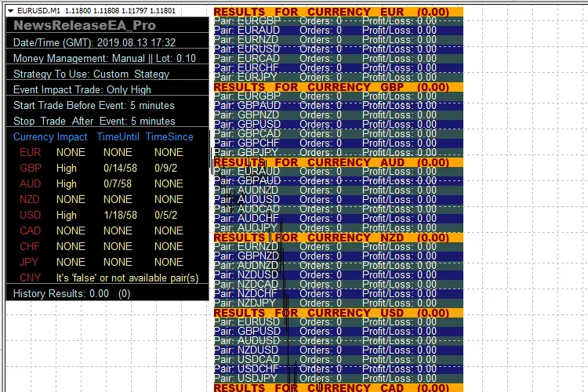Click the triangle beside the EURUSD,M1 chart title
The width and height of the screenshot is (588, 392).
point(9,11)
